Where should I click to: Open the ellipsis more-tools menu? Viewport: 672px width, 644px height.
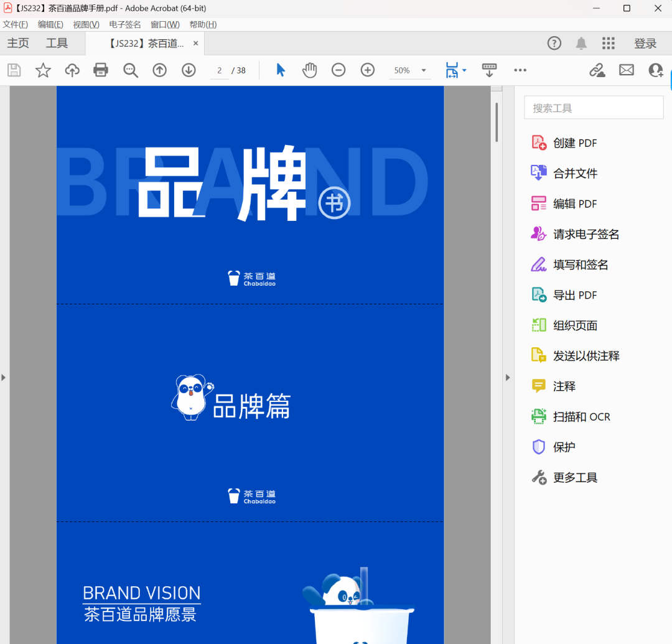click(520, 70)
